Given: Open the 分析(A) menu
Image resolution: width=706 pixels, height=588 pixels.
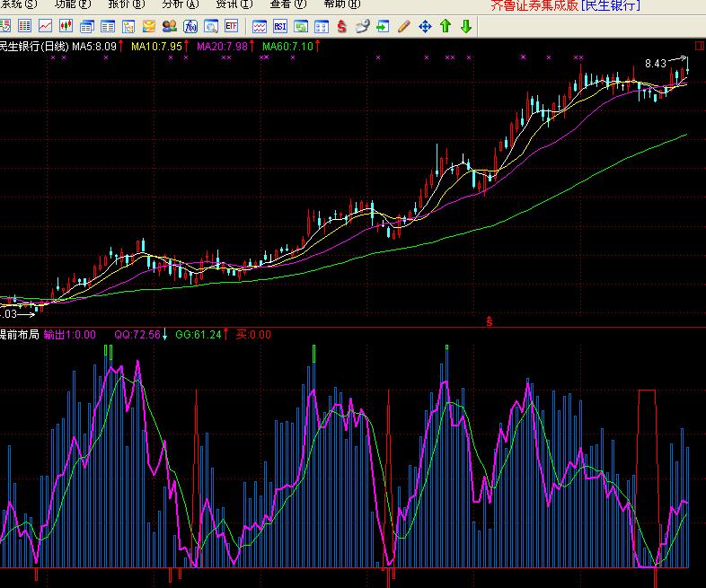Looking at the screenshot, I should tap(181, 4).
